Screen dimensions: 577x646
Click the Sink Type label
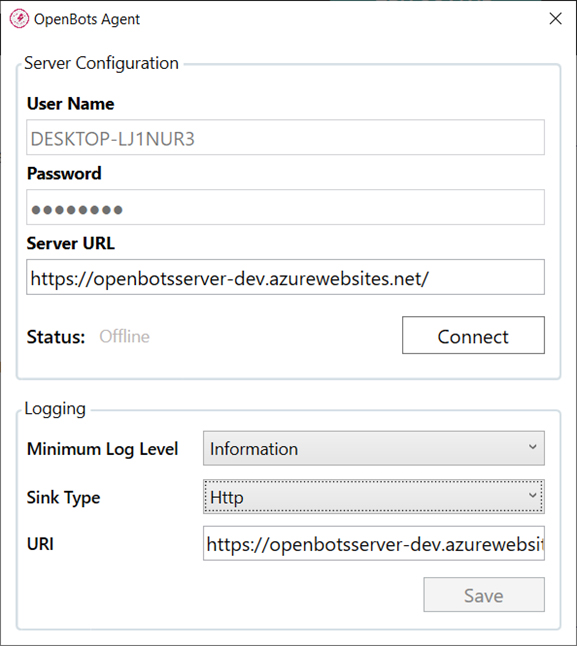point(63,498)
